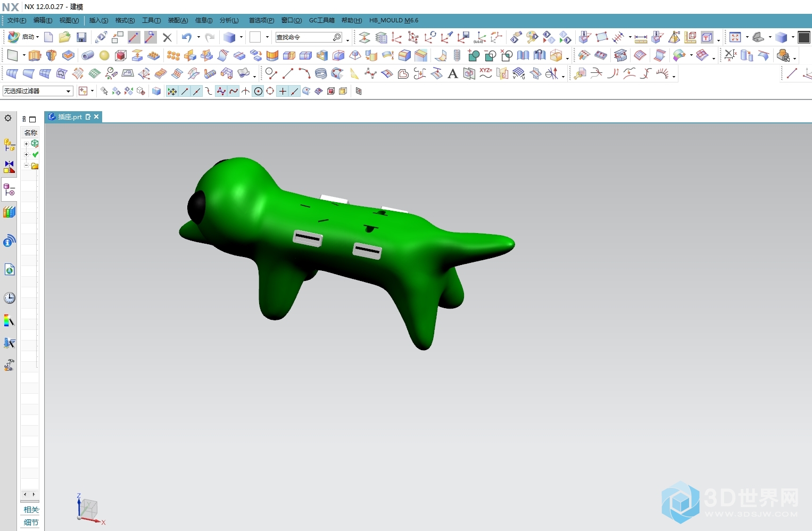Image resolution: width=812 pixels, height=531 pixels.
Task: Click the 相关 panel button
Action: coord(31,510)
